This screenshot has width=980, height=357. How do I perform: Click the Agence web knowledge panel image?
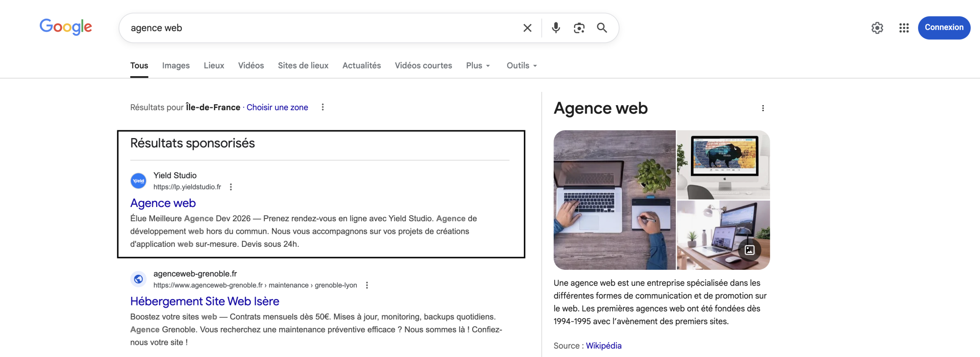(x=661, y=200)
